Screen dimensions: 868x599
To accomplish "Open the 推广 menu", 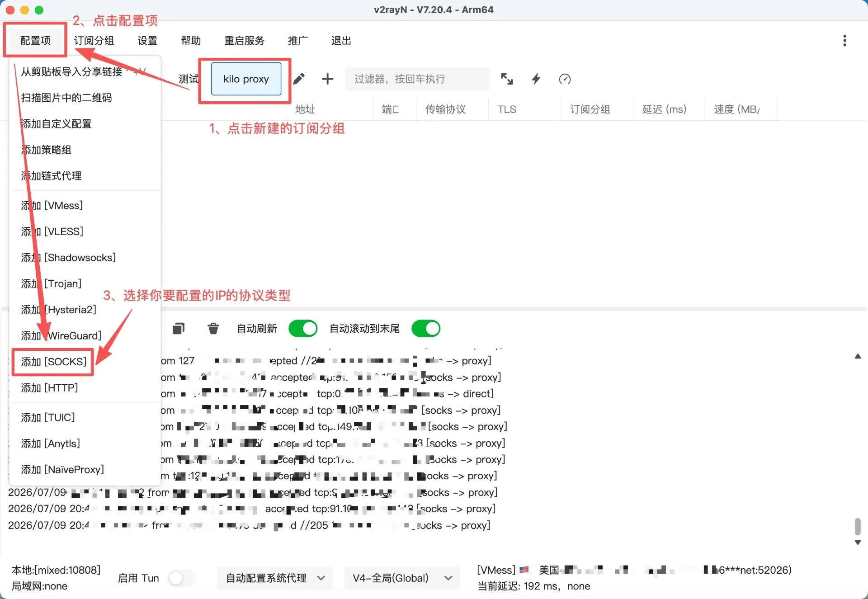I will 297,41.
